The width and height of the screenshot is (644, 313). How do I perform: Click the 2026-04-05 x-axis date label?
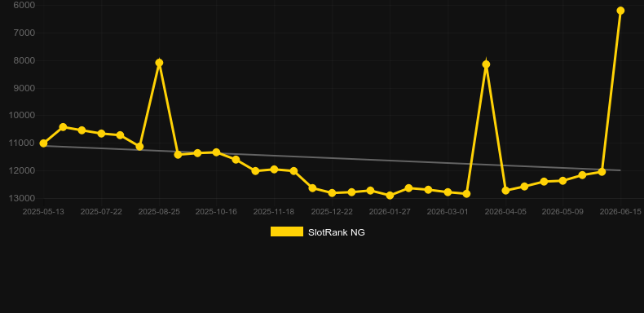click(505, 212)
